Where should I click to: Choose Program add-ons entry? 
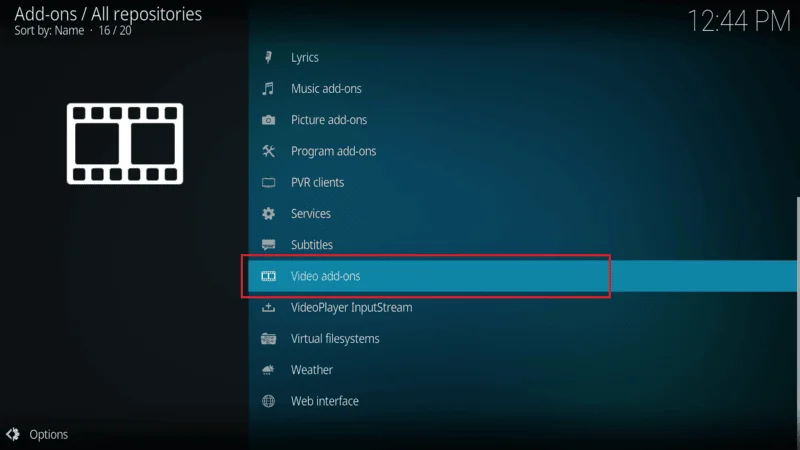pyautogui.click(x=522, y=151)
